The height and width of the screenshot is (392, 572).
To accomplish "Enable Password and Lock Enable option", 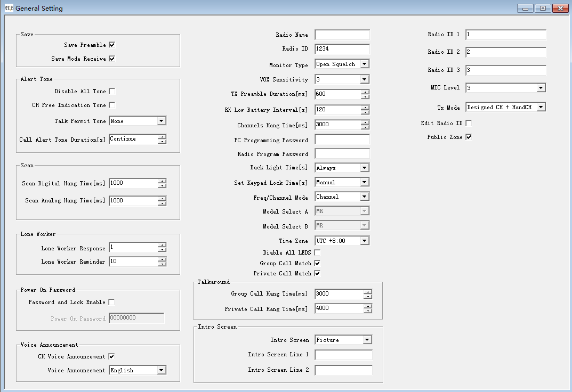I will click(111, 302).
